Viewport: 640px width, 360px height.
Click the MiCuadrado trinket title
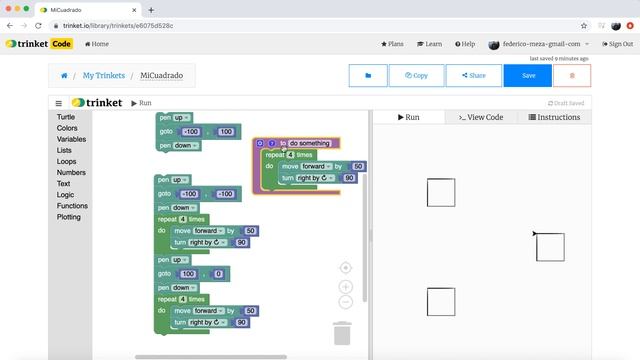[x=162, y=76]
